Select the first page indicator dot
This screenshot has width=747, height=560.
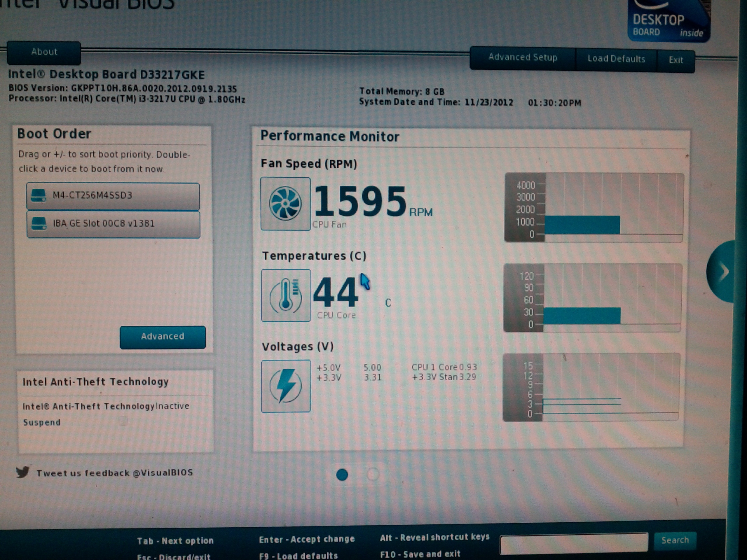point(342,475)
